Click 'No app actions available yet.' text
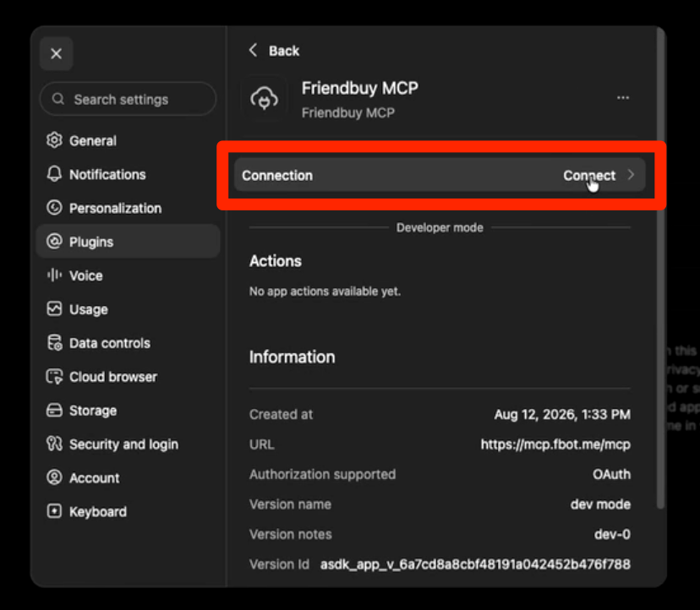Screen dimensions: 700x610 tap(325, 291)
